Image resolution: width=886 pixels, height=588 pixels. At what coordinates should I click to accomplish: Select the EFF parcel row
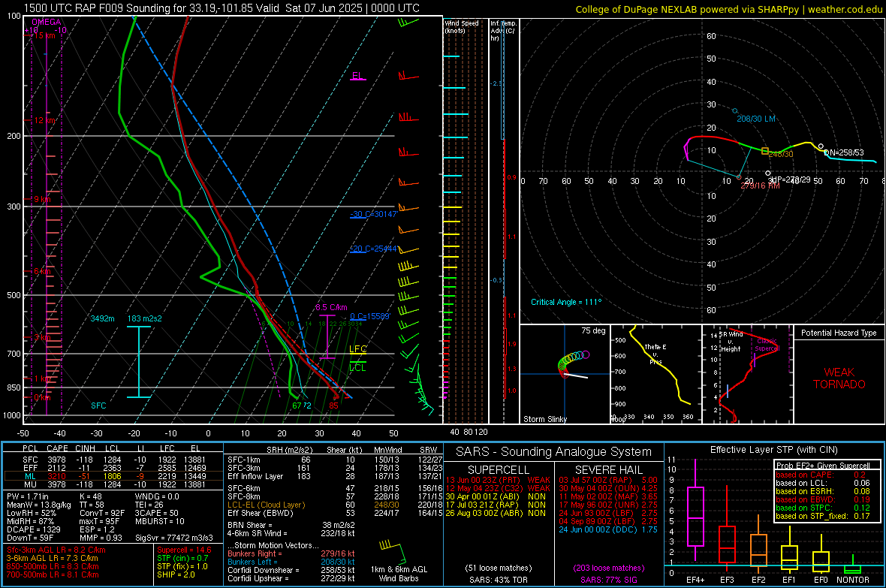(x=113, y=468)
